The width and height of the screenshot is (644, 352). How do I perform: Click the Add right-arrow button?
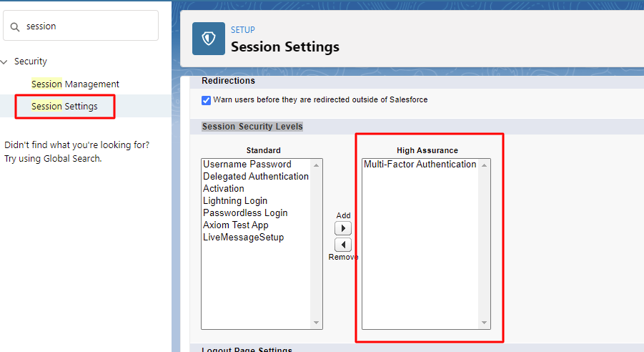[x=343, y=228]
